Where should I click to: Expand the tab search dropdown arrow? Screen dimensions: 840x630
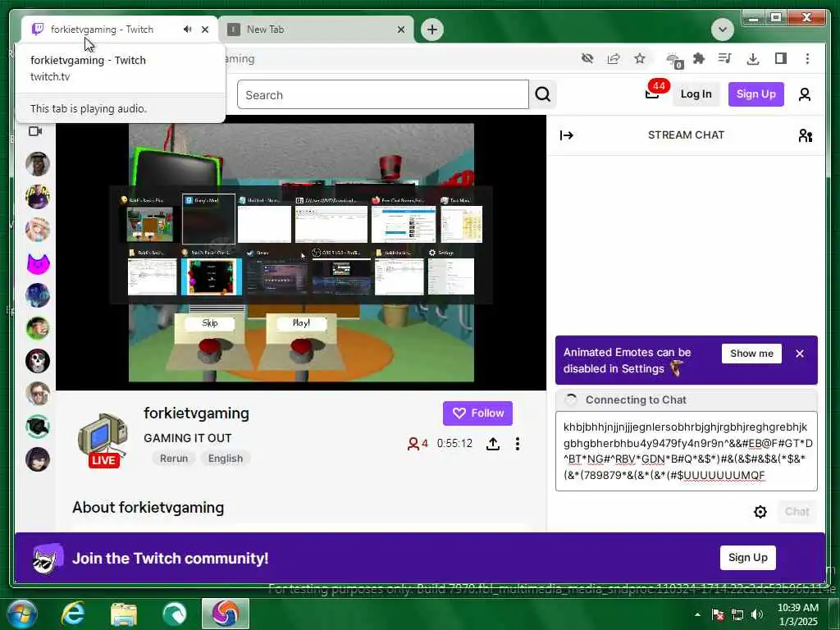[x=722, y=30]
